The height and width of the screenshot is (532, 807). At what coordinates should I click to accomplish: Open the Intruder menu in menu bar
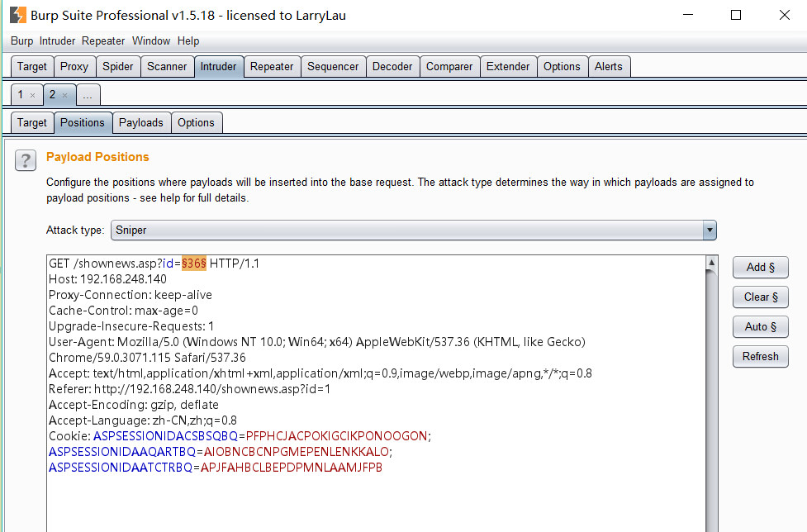coord(57,40)
